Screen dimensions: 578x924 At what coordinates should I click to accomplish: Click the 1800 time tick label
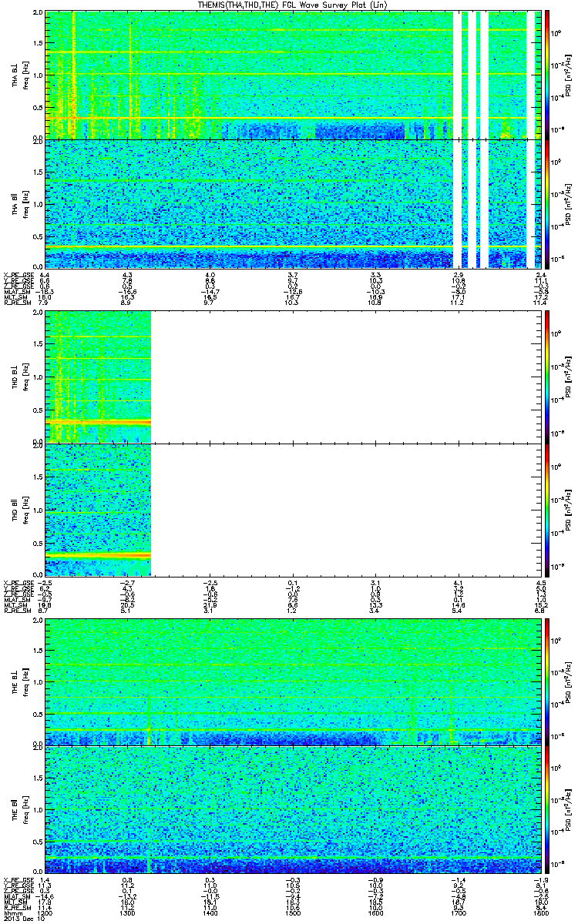[539, 912]
